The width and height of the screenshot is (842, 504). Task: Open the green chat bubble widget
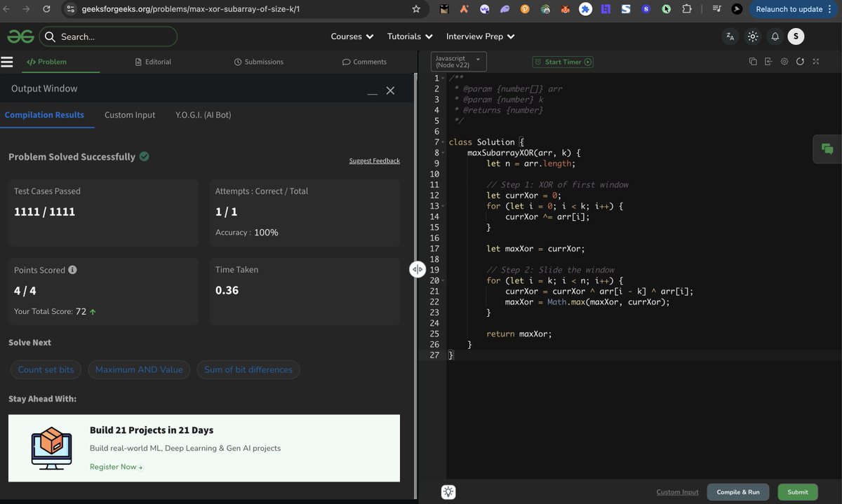click(827, 149)
